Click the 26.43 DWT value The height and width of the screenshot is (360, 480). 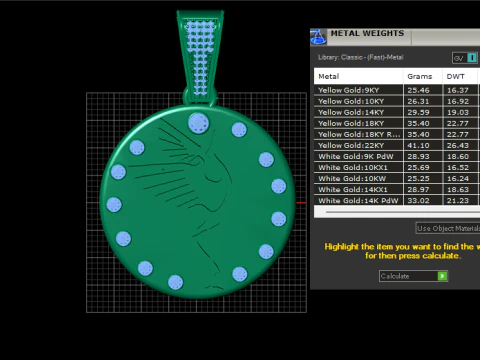[458, 145]
